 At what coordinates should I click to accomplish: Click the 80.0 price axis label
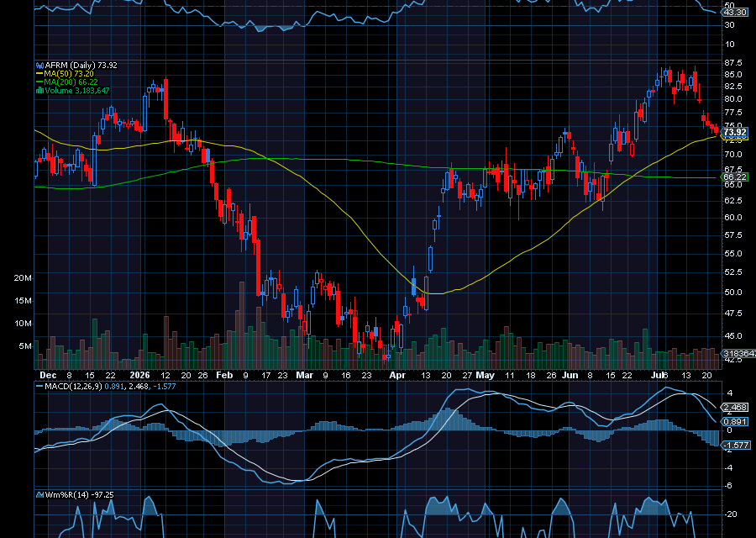coord(732,99)
